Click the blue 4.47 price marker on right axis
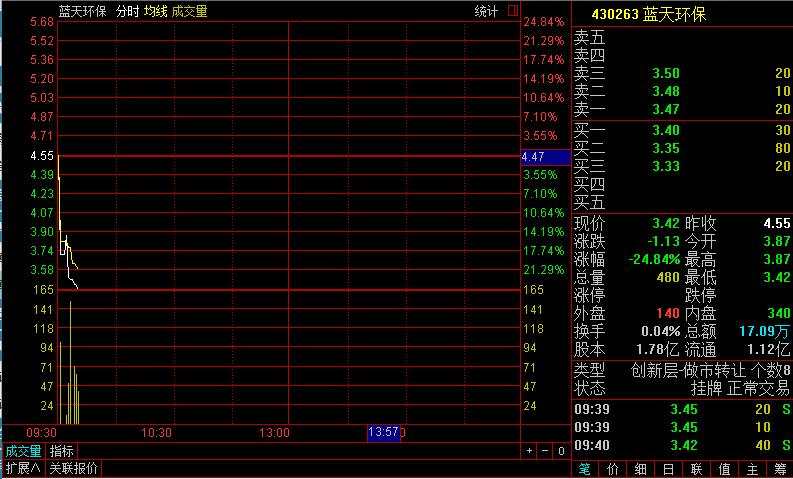 546,157
